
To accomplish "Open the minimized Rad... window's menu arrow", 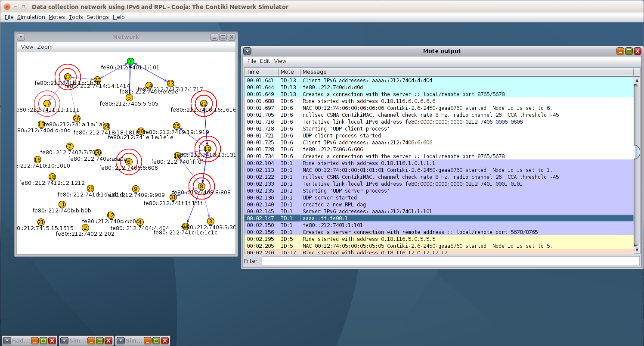I will coord(6,341).
